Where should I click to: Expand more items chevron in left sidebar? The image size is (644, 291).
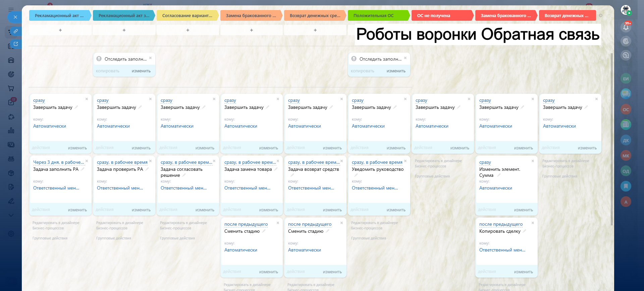(x=11, y=215)
